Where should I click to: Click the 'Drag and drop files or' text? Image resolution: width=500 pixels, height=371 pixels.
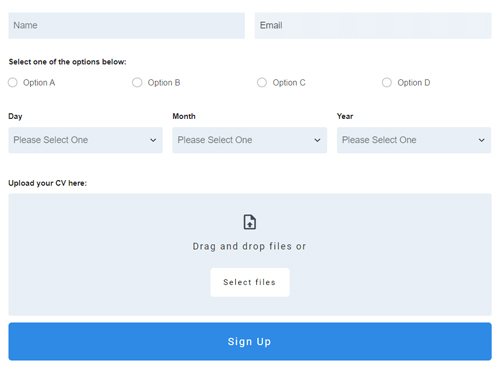pyautogui.click(x=249, y=246)
